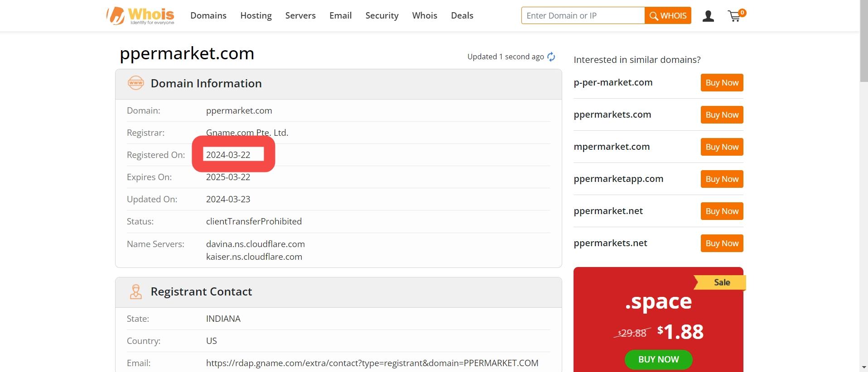Screen dimensions: 868x372
Task: Click the Sale ribbon on .space ad
Action: tap(720, 282)
